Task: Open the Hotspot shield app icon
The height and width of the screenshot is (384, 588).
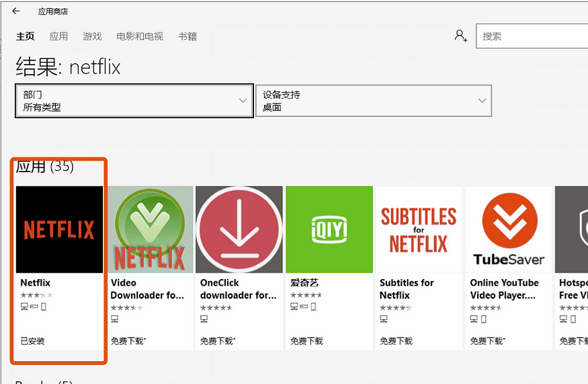Action: (571, 229)
